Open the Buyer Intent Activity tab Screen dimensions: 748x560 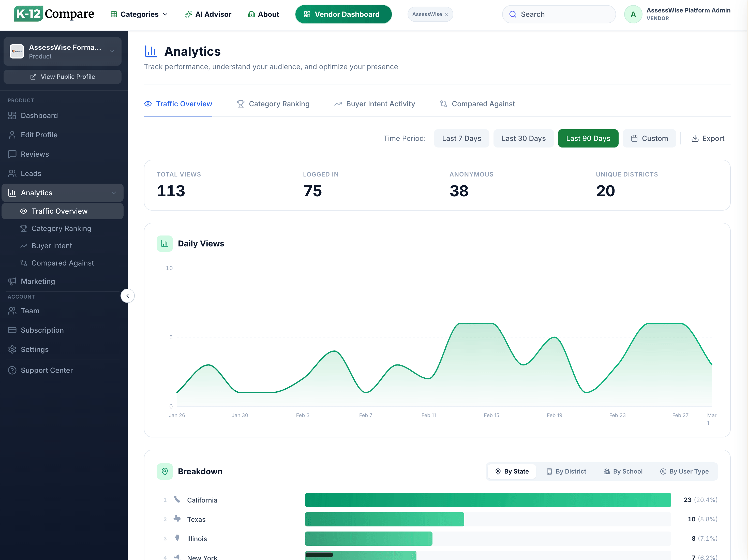point(374,104)
